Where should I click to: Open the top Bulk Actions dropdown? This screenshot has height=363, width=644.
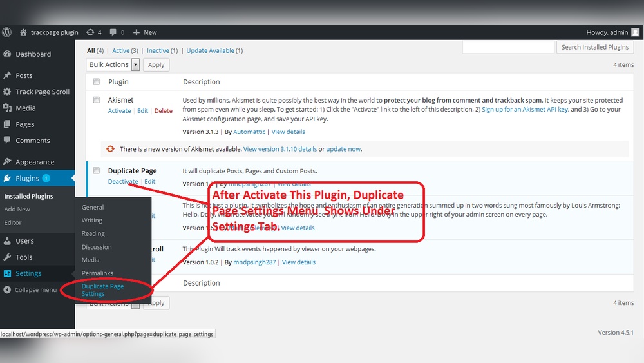[x=113, y=64]
